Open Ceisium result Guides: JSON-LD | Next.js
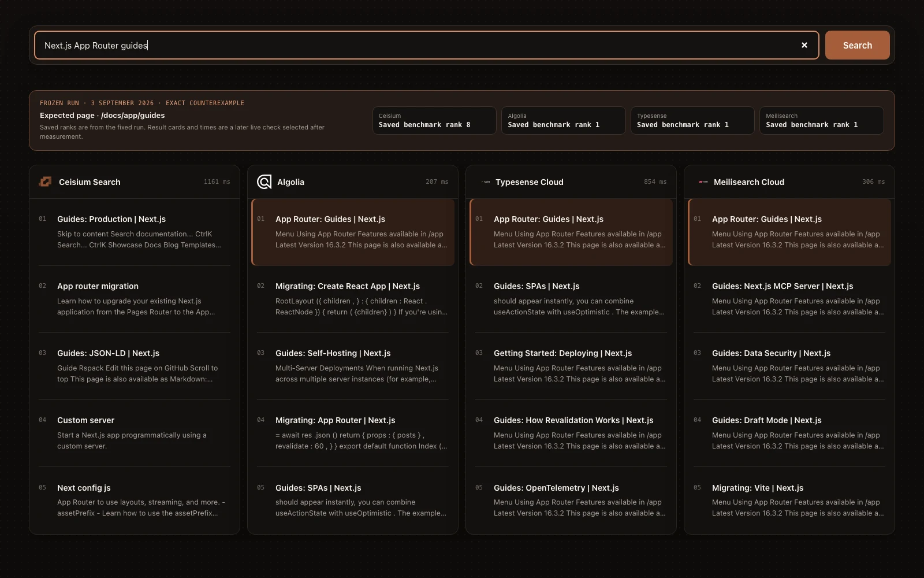Image resolution: width=924 pixels, height=578 pixels. (135, 366)
